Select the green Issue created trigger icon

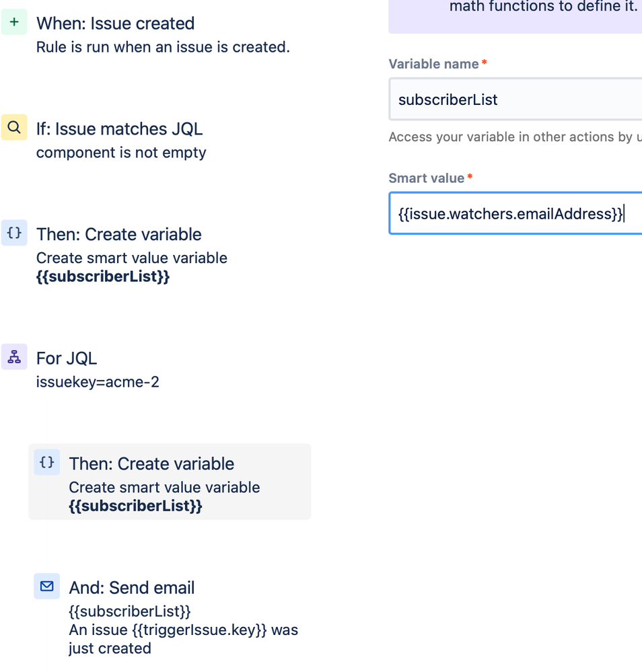(x=14, y=22)
